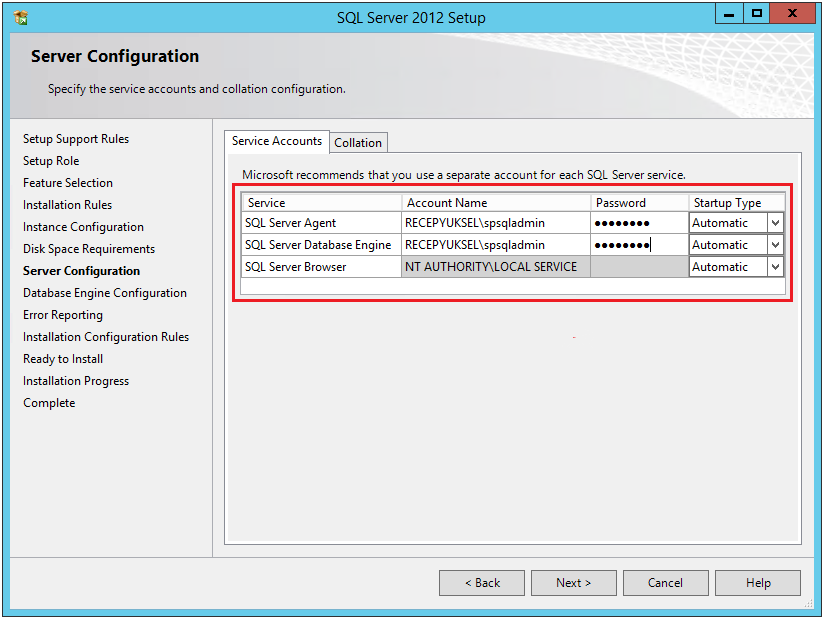This screenshot has height=619, width=824.
Task: Open Startup Type dropdown for SQL Server Browser
Action: tap(775, 267)
